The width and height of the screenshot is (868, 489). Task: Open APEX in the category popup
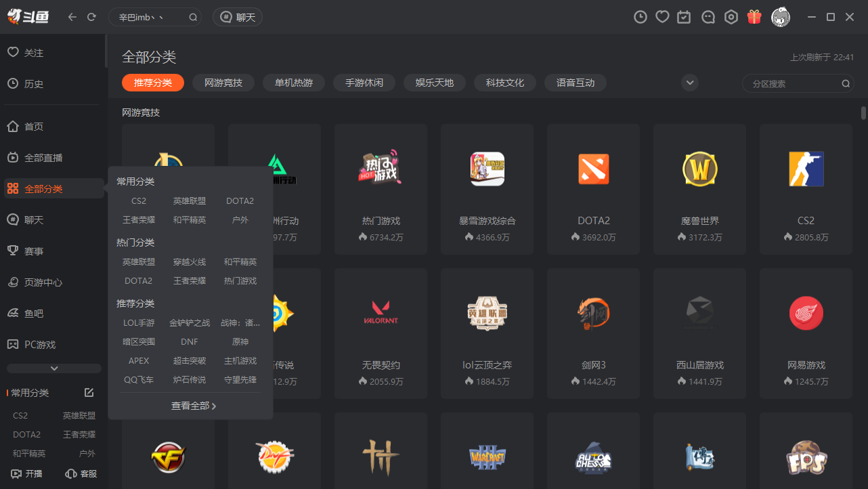tap(139, 361)
